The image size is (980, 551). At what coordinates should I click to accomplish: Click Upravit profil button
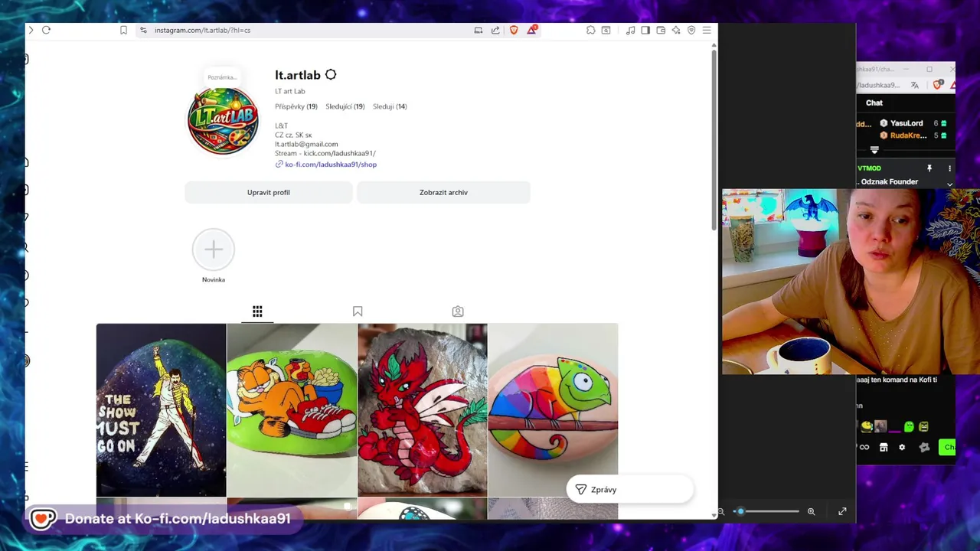point(269,192)
